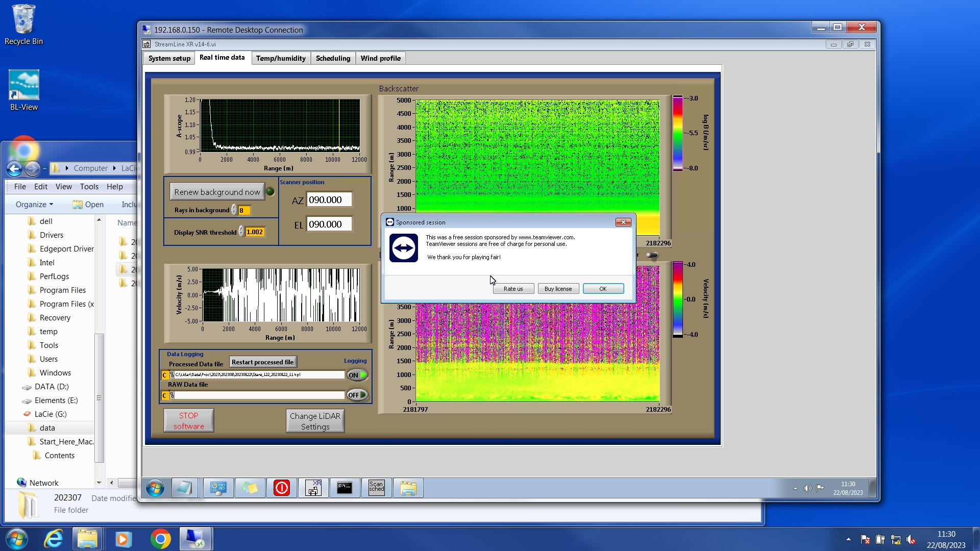This screenshot has width=980, height=551.
Task: Click the StreamLine XR taskbar icon
Action: [313, 488]
